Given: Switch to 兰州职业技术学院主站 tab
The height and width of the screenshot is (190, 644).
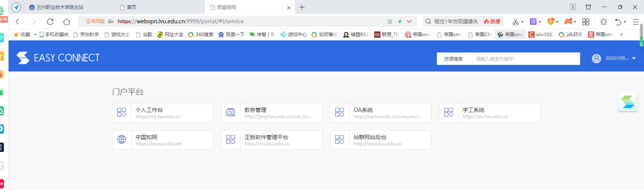Looking at the screenshot, I should pyautogui.click(x=70, y=7).
